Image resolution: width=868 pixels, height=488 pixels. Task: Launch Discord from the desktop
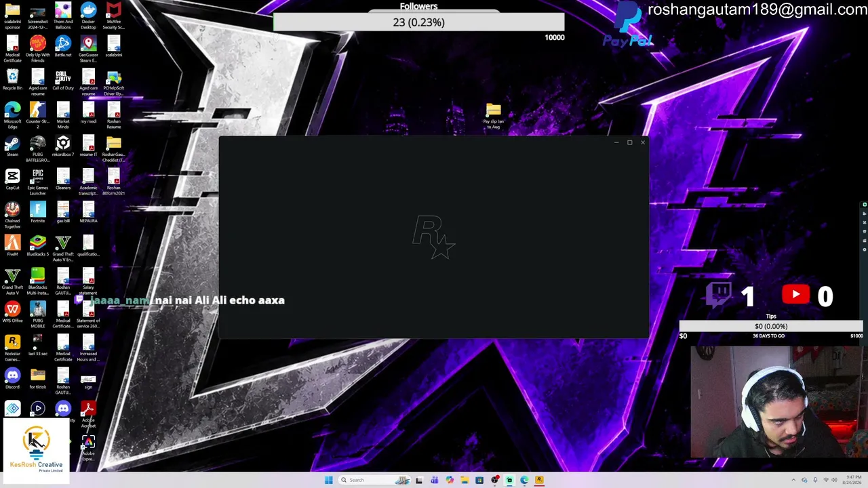[12, 376]
